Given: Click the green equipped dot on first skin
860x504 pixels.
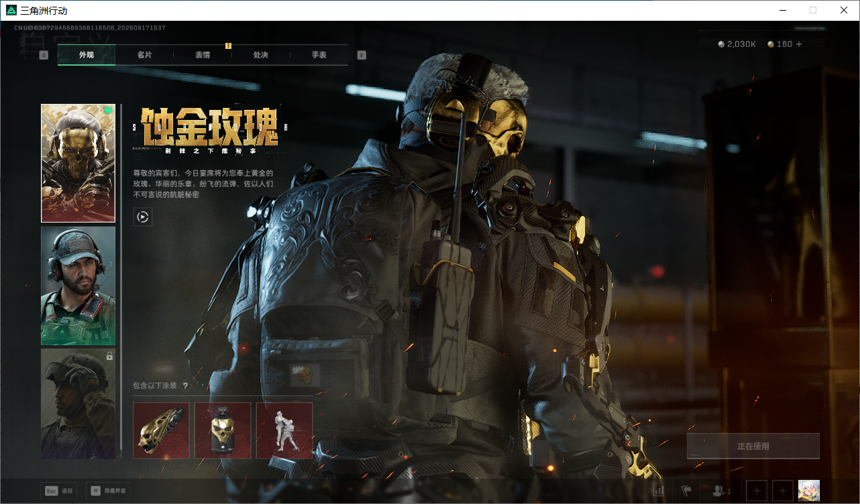Looking at the screenshot, I should (107, 110).
